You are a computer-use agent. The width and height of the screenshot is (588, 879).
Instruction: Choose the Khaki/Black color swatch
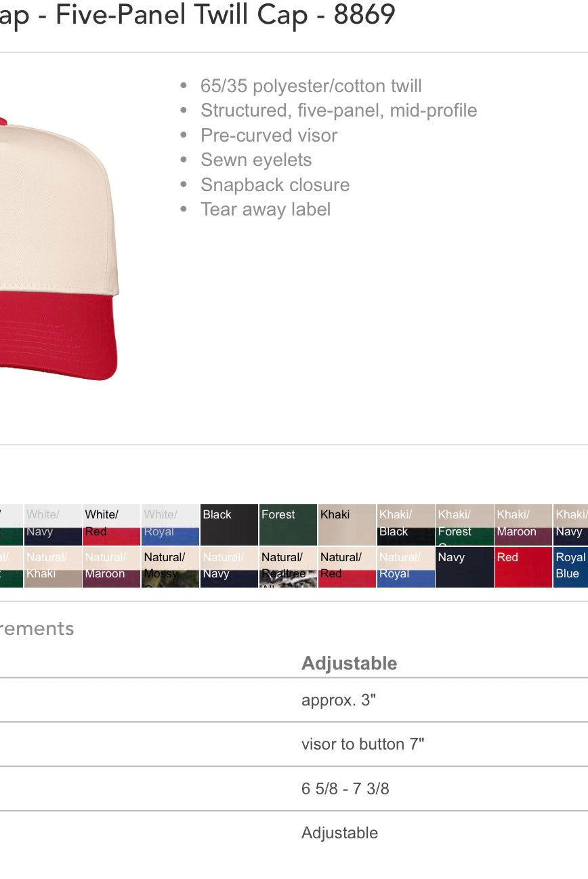click(x=406, y=525)
